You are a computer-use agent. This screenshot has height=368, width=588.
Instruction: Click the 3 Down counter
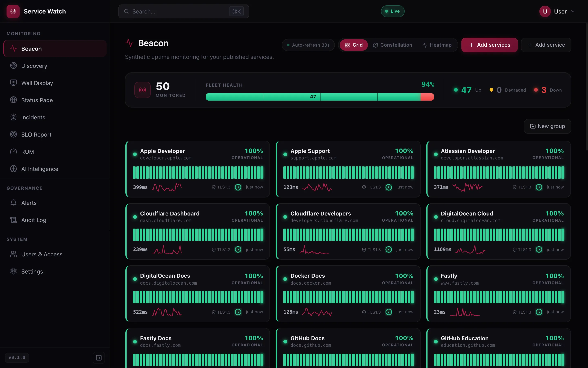pyautogui.click(x=548, y=90)
